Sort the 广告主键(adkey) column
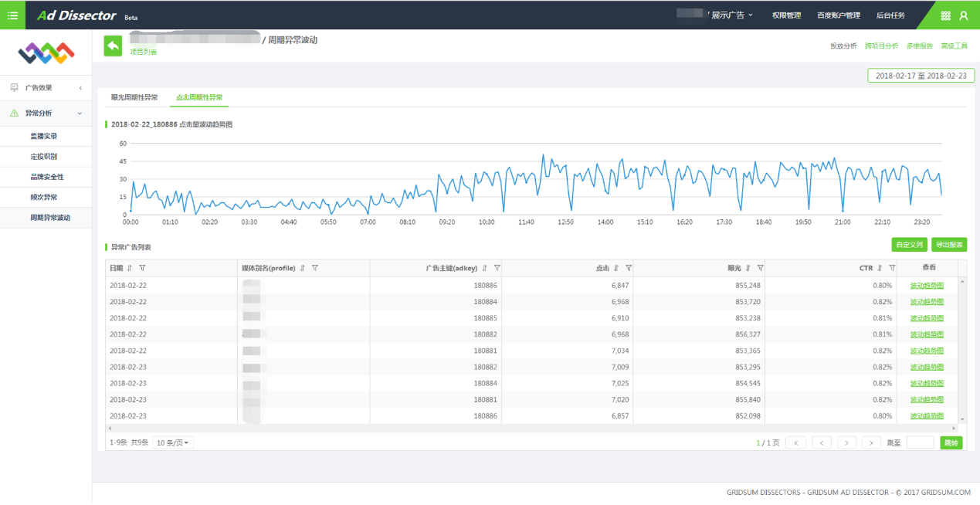The width and height of the screenshot is (980, 505). 484,268
